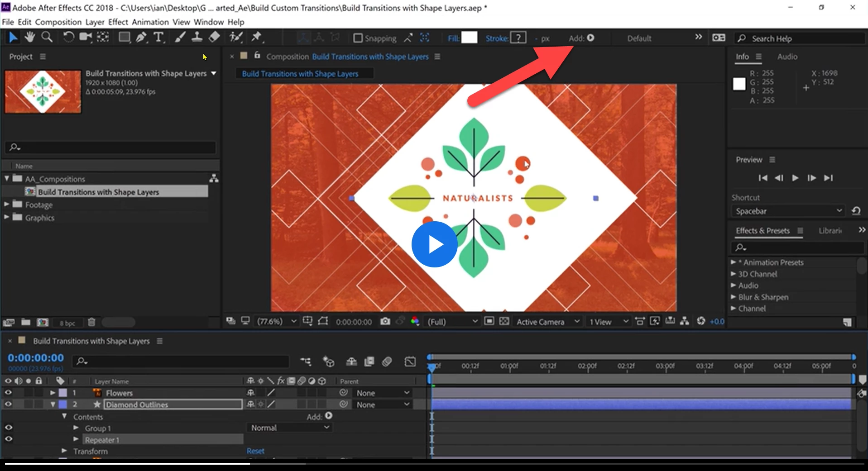
Task: Click the Delete trash icon in Project panel
Action: [x=91, y=322]
